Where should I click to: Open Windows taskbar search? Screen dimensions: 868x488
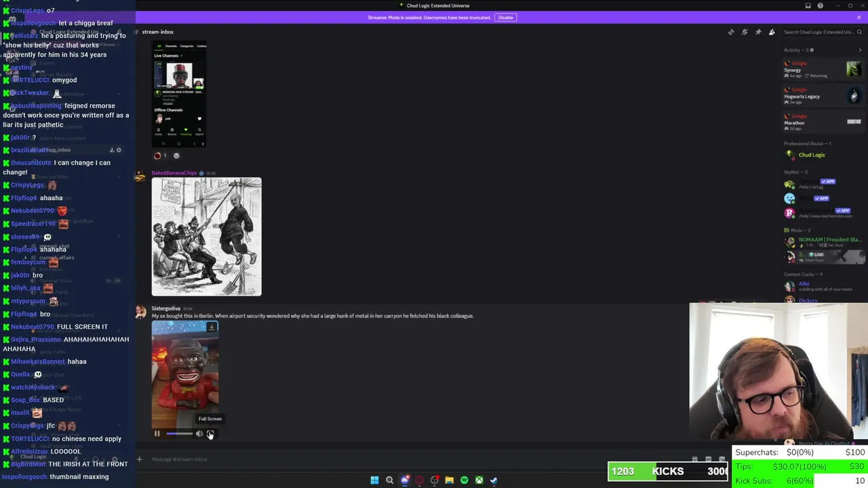pos(389,481)
